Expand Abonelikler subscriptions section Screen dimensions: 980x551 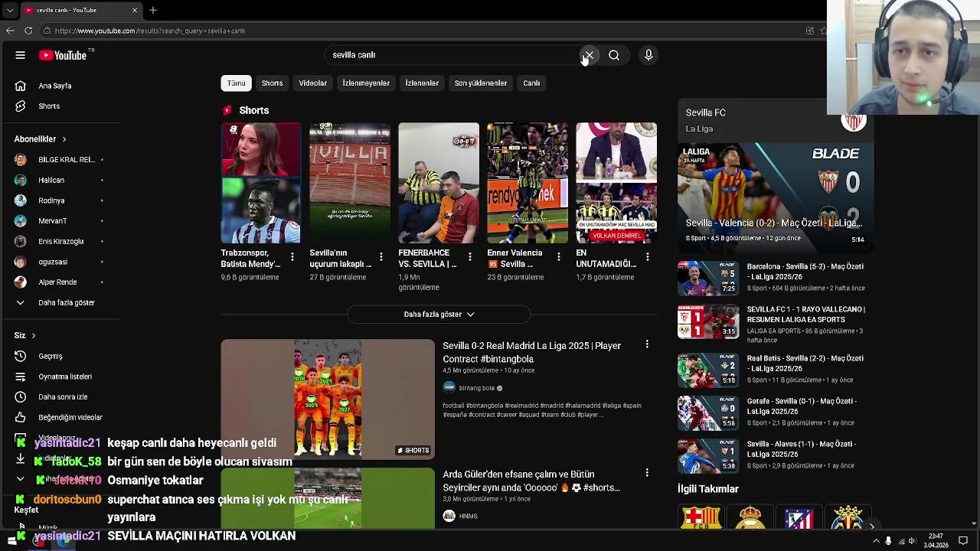(x=40, y=139)
